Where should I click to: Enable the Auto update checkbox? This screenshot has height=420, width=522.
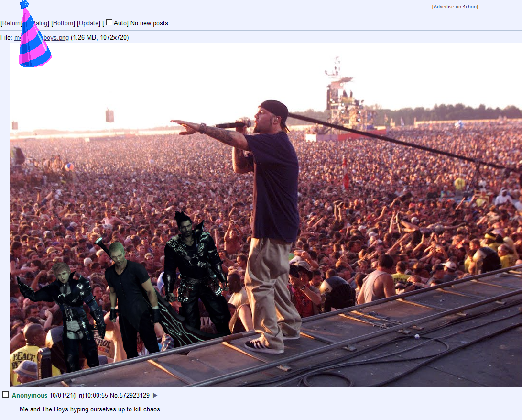109,22
